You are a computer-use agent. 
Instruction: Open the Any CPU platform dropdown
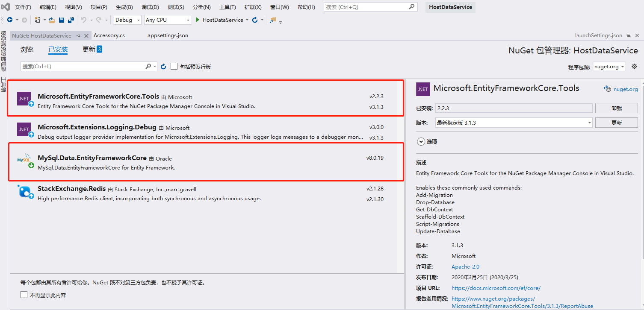point(168,20)
